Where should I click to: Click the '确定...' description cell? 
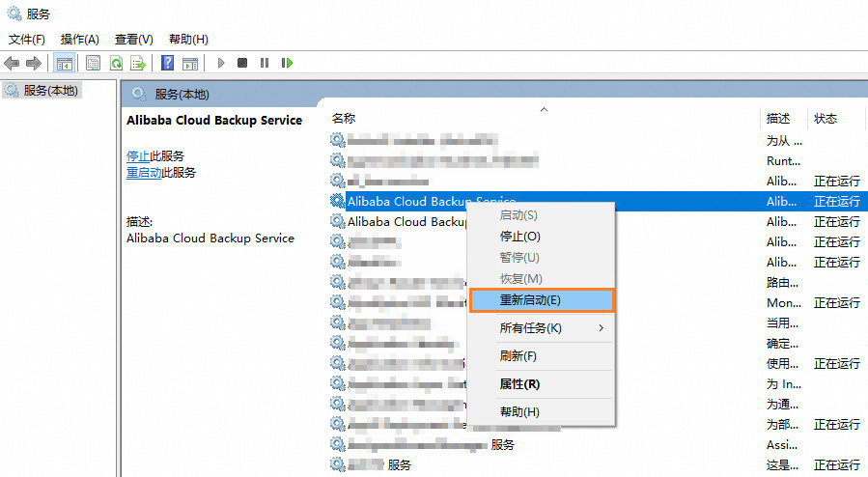[782, 344]
